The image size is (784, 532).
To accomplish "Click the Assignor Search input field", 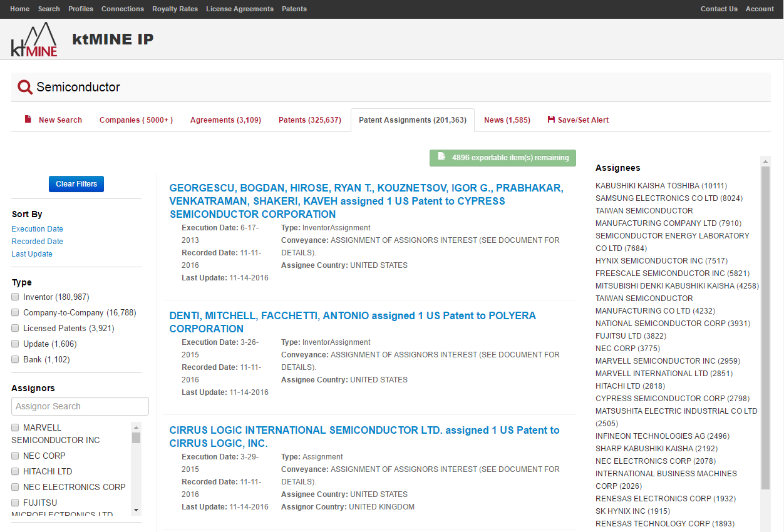I will [80, 406].
